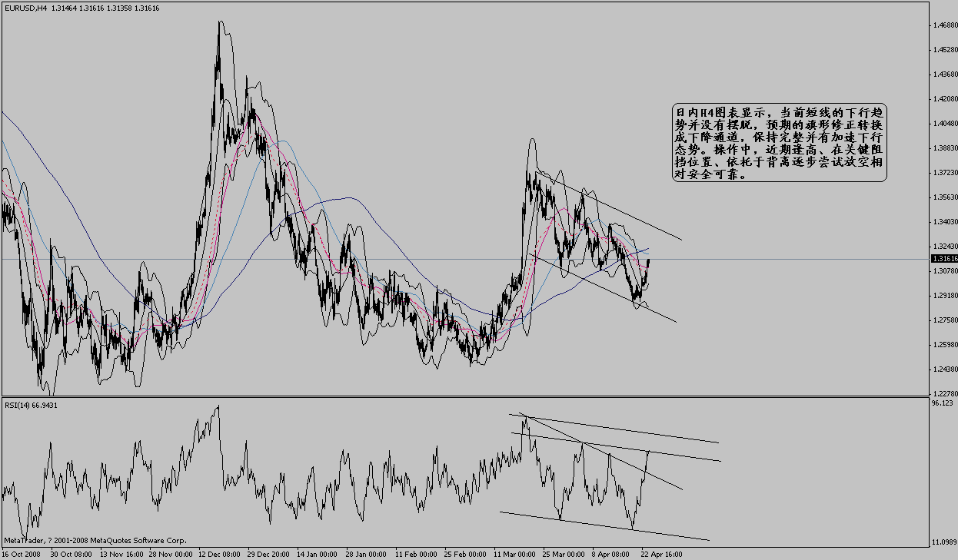Click the 8 Apr 08:00 date label
The height and width of the screenshot is (560, 958).
[x=611, y=553]
